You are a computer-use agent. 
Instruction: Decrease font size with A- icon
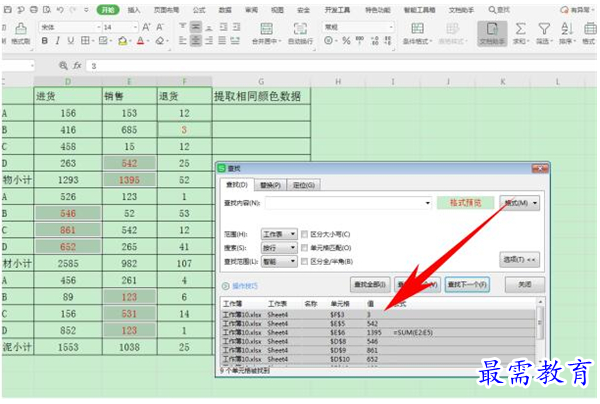pos(160,27)
